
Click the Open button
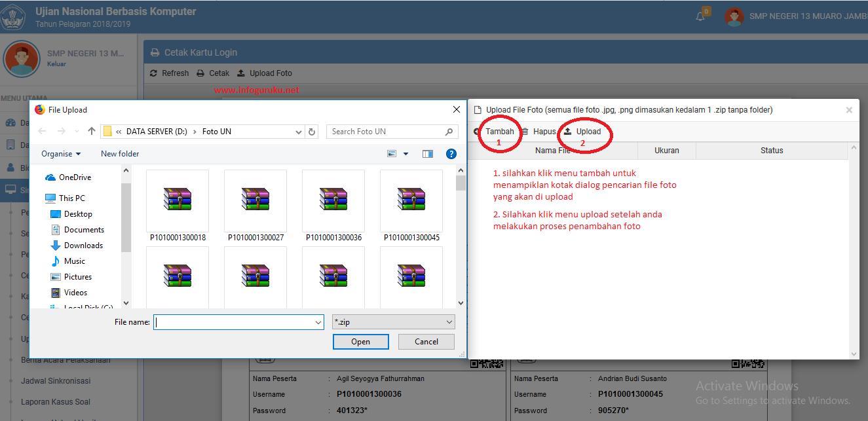[361, 342]
